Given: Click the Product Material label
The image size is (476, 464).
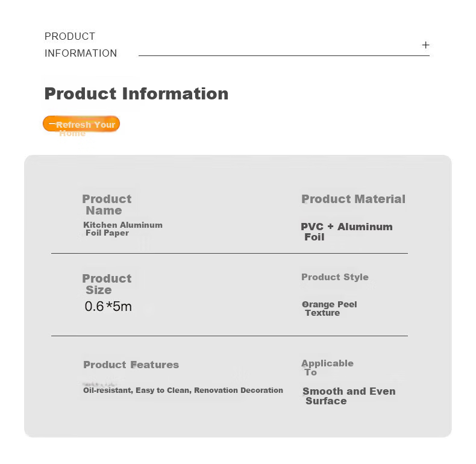Looking at the screenshot, I should coord(353,199).
